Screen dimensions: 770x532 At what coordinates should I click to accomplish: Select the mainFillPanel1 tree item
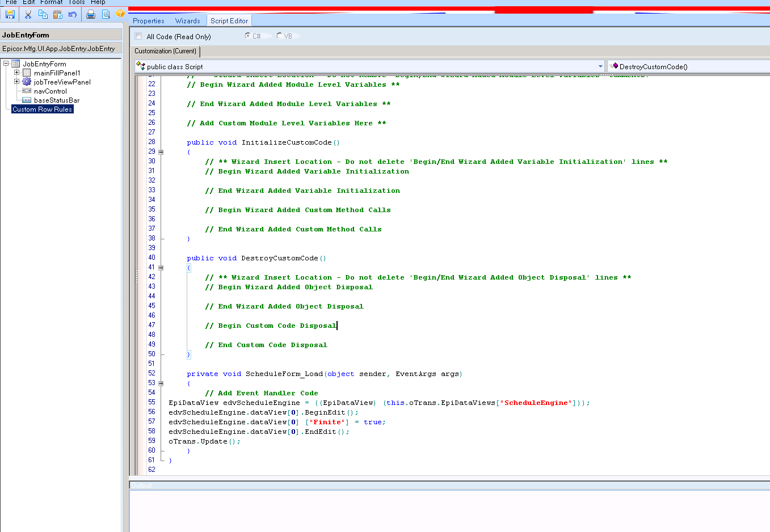57,73
